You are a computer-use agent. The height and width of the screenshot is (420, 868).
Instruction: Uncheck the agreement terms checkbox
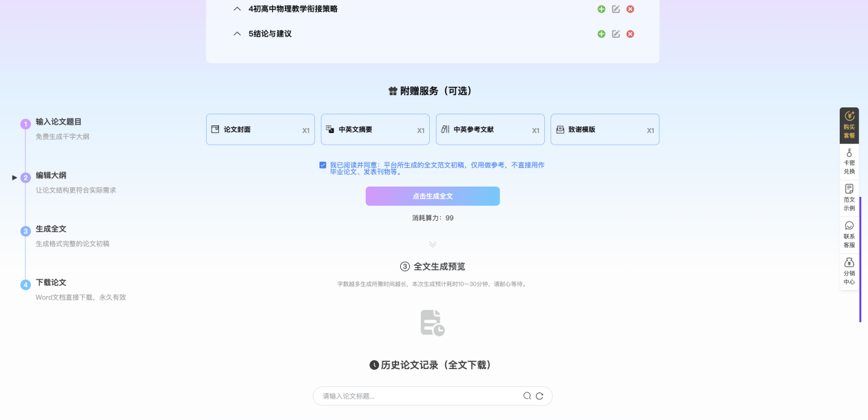click(x=323, y=165)
